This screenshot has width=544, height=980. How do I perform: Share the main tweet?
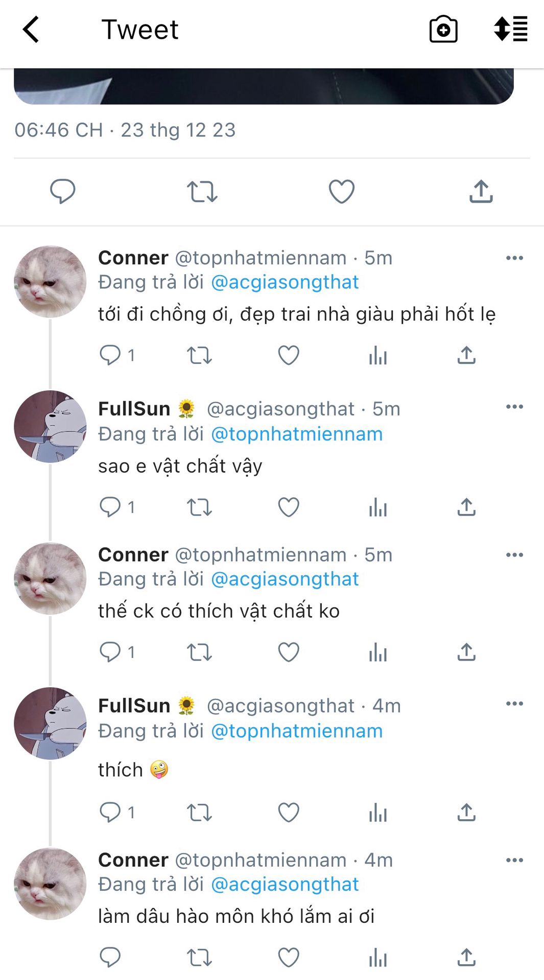pos(481,191)
